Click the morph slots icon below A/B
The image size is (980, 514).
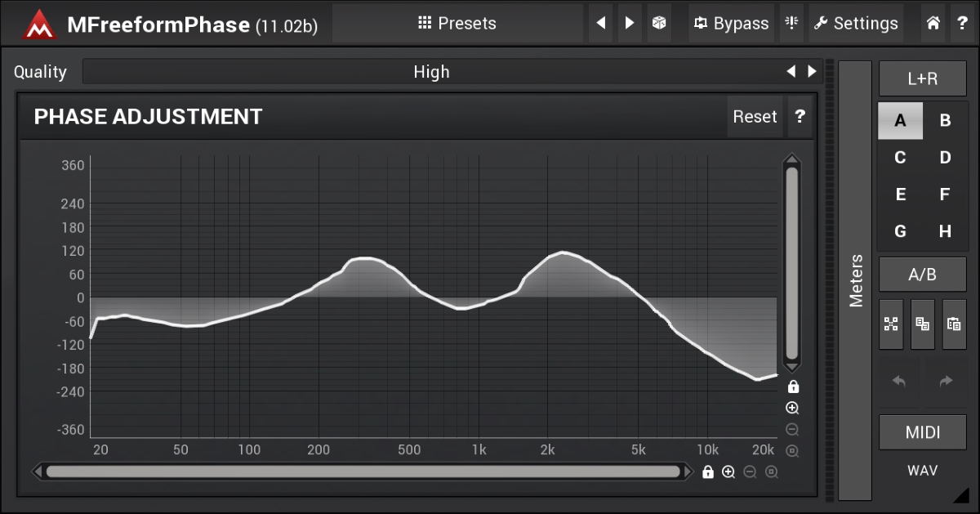(891, 324)
